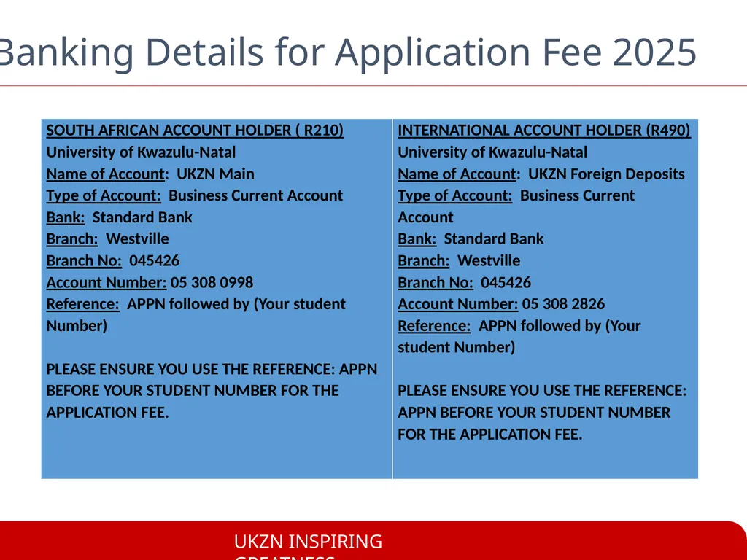747x560 pixels.
Task: Click 'Business Current Account' in South African column
Action: (256, 195)
